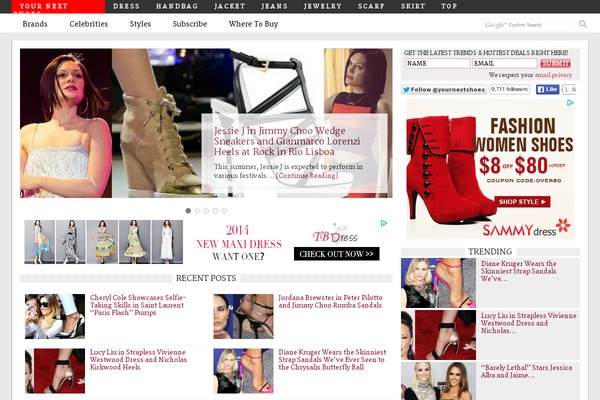Select the fourth slideshow dot
The image size is (600, 400).
(215, 211)
